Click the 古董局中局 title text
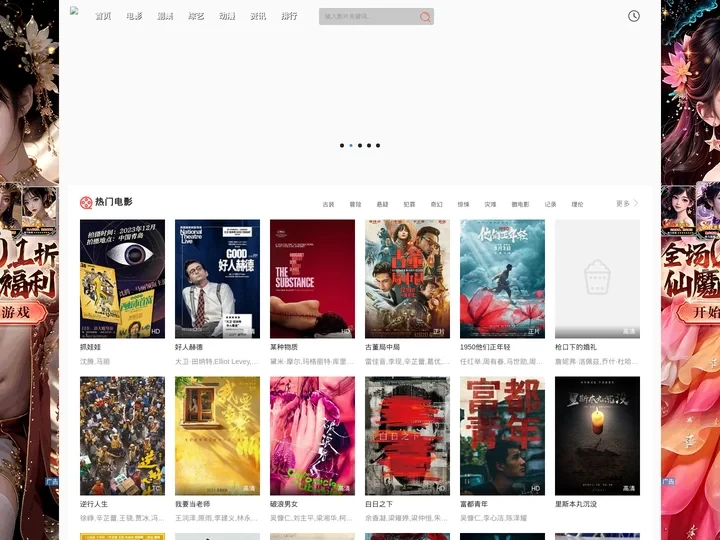 [382, 347]
